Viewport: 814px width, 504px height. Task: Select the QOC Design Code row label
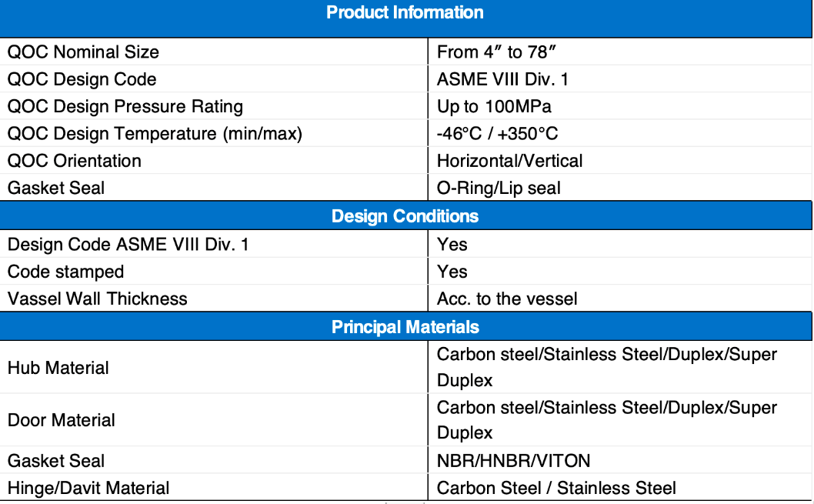82,79
